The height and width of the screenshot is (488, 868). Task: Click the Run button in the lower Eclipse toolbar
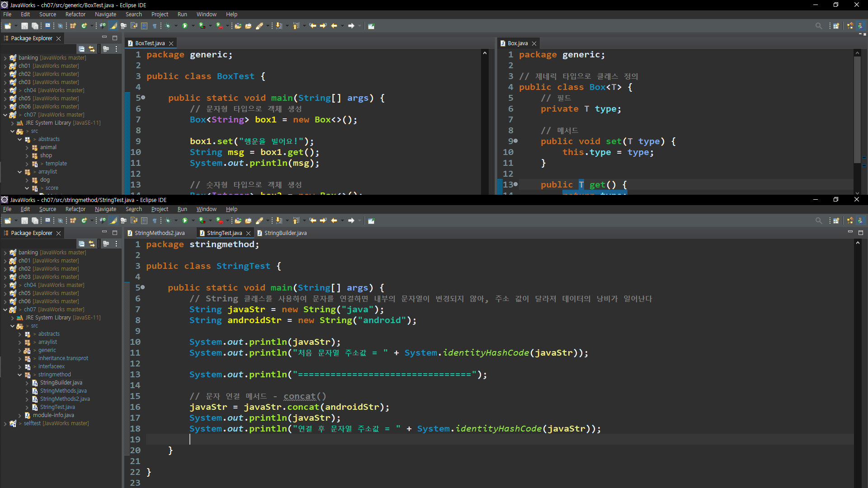pos(185,221)
